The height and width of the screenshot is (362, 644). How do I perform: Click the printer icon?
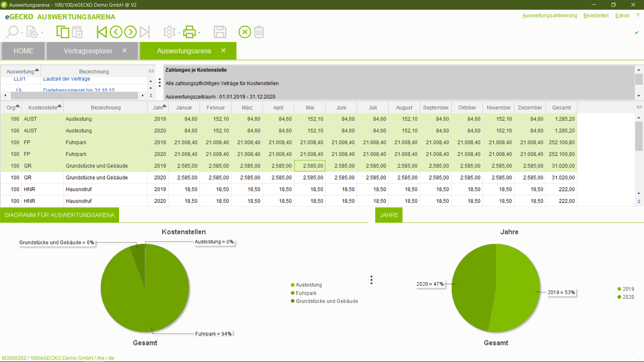(x=189, y=32)
